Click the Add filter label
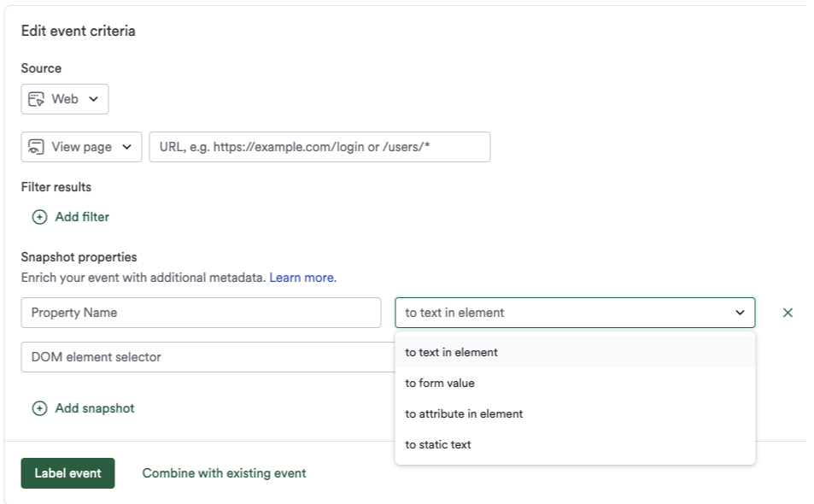Viewport: 814px width, 504px height. point(82,217)
